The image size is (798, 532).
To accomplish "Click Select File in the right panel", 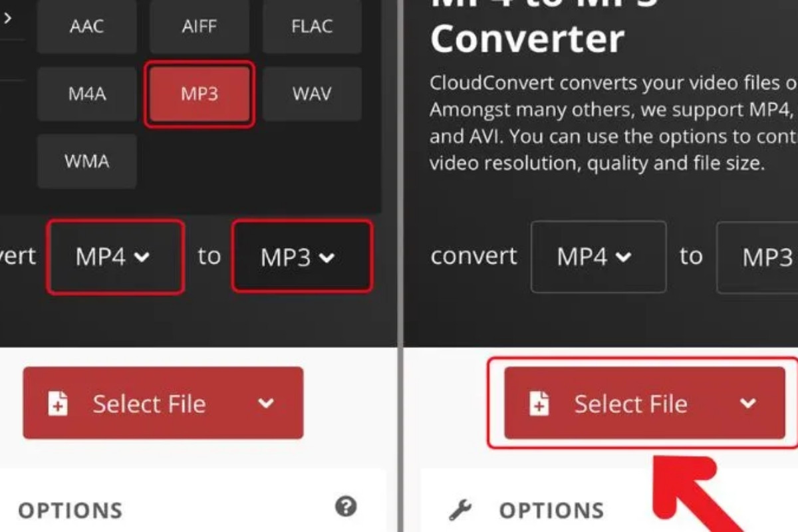I will pos(644,403).
